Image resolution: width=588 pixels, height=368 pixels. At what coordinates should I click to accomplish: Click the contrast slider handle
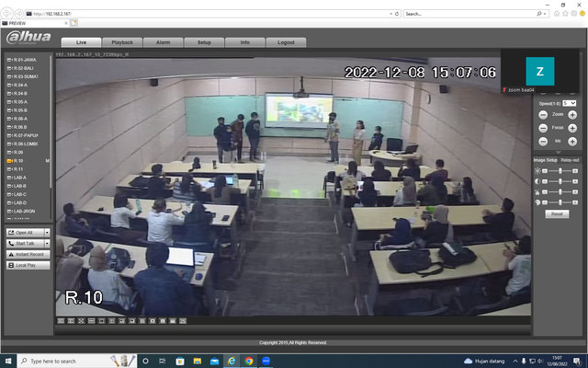coord(560,181)
